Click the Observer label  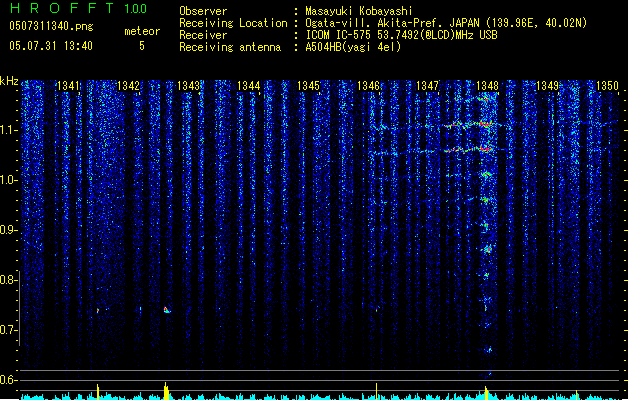tap(203, 11)
